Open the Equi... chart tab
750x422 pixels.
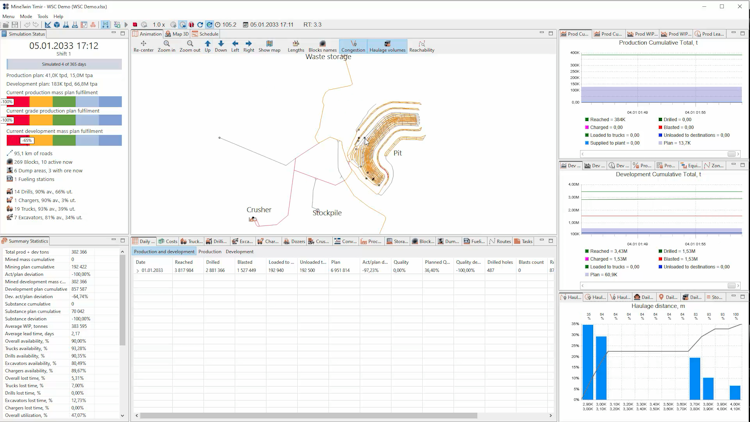click(x=690, y=166)
